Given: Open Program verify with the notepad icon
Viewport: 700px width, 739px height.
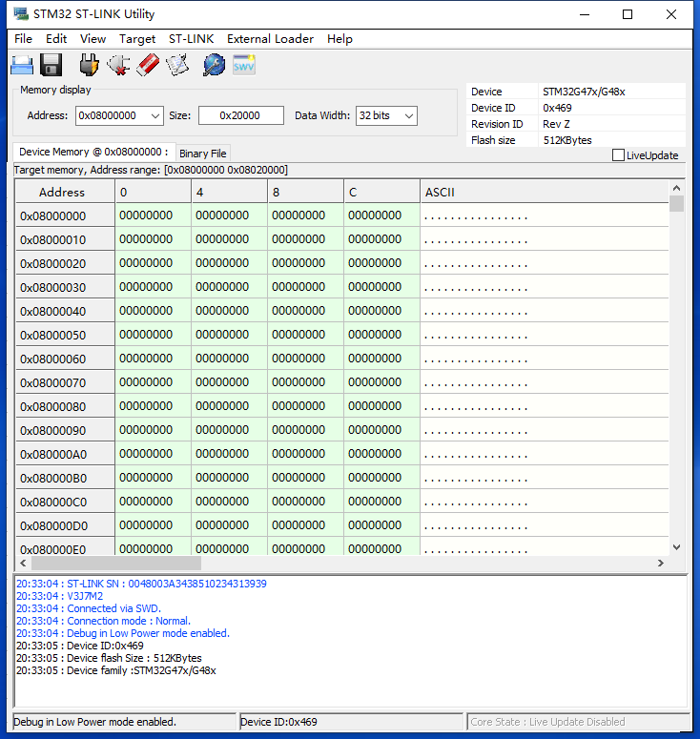Looking at the screenshot, I should pos(177,65).
